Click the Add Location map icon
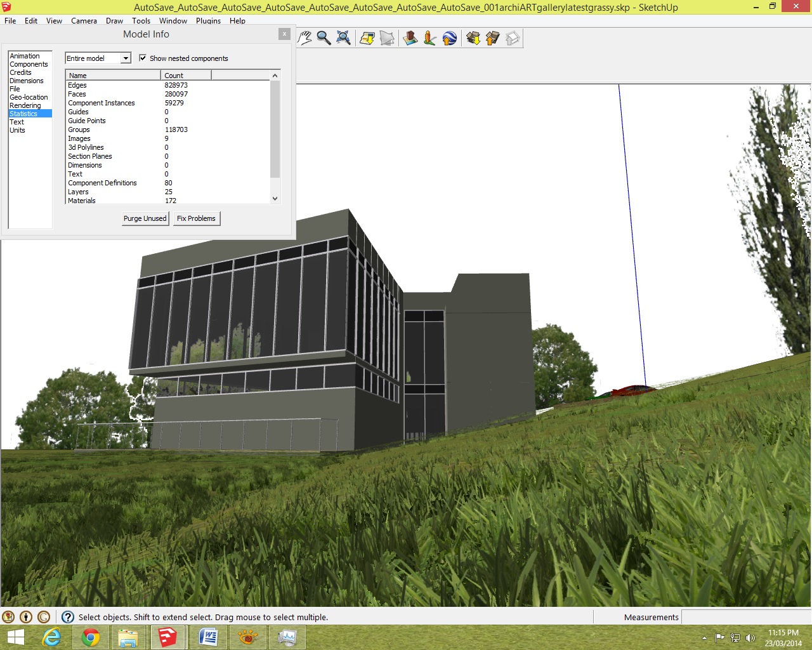 click(x=367, y=38)
